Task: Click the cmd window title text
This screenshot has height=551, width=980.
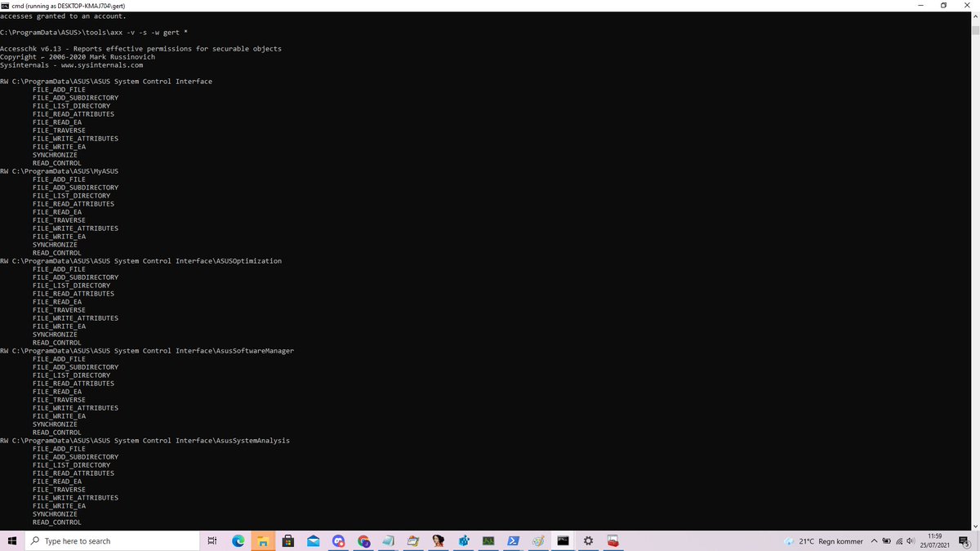Action: click(68, 5)
